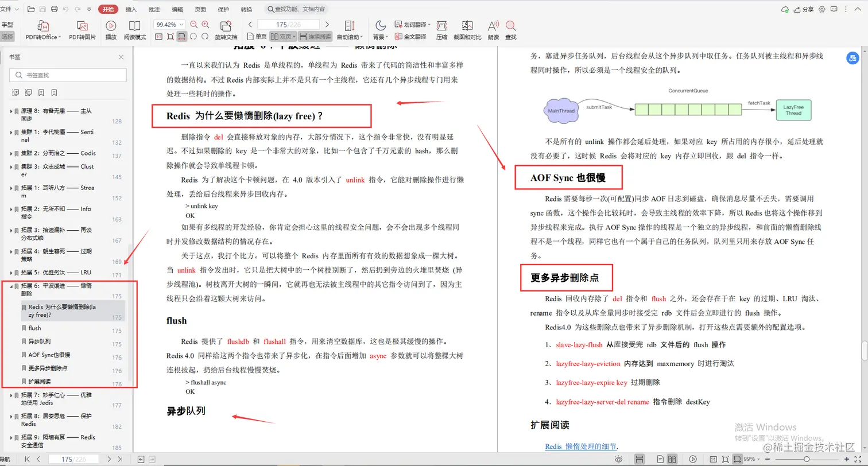Image resolution: width=868 pixels, height=466 pixels.
Task: Click the PDF转图片 icon
Action: pos(83,29)
